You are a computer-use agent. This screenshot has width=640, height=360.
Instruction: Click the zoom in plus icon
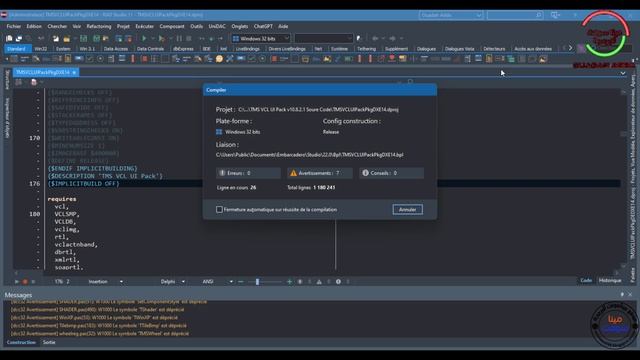pos(289,282)
